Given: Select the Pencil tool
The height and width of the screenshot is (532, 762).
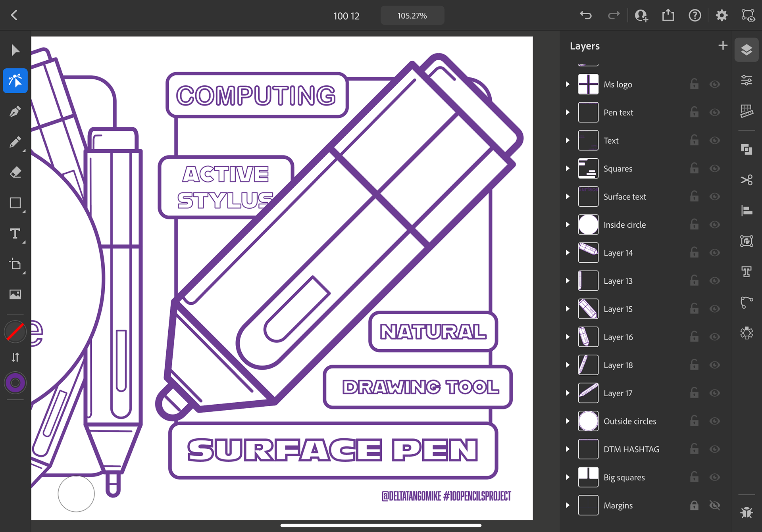Looking at the screenshot, I should [x=15, y=142].
